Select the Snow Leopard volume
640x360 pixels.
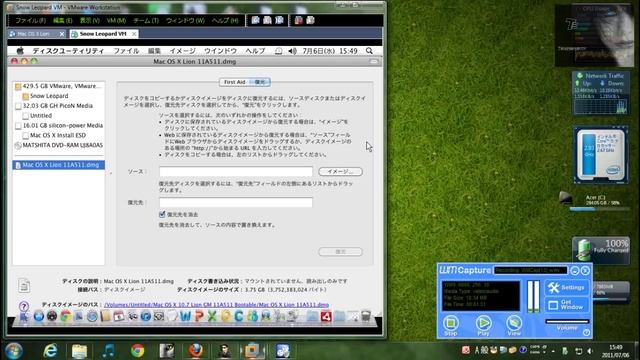45,96
